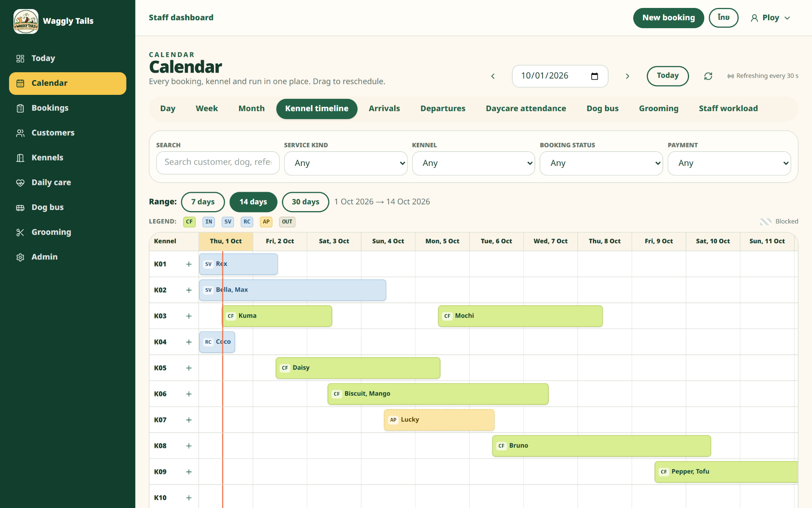Add booking to kennel K07

189,420
